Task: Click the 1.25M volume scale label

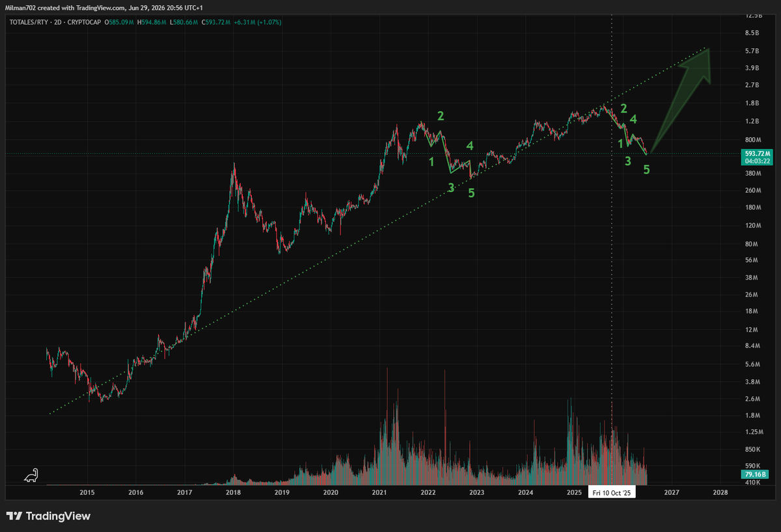Action: 753,432
